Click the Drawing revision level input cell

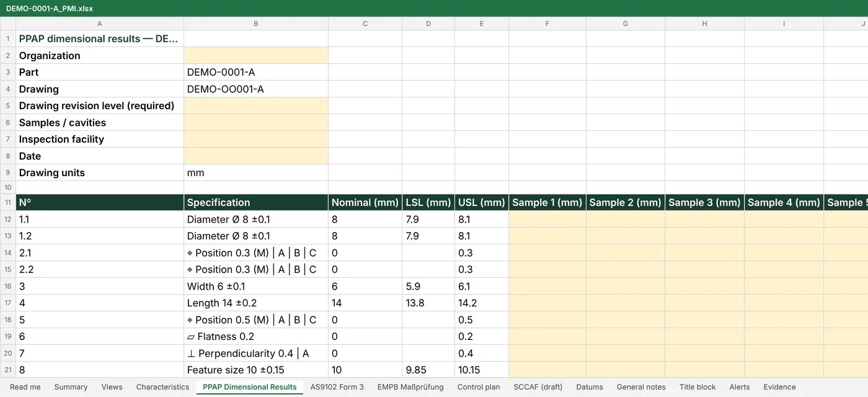(x=256, y=105)
